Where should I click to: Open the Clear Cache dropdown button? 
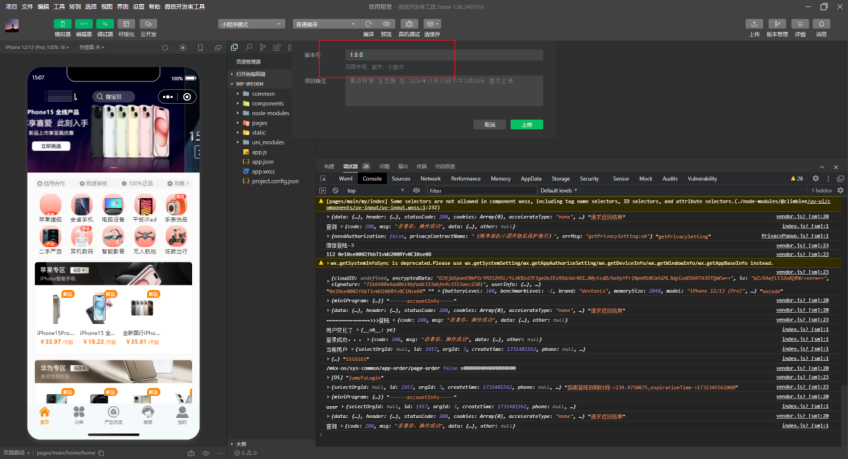pos(432,24)
